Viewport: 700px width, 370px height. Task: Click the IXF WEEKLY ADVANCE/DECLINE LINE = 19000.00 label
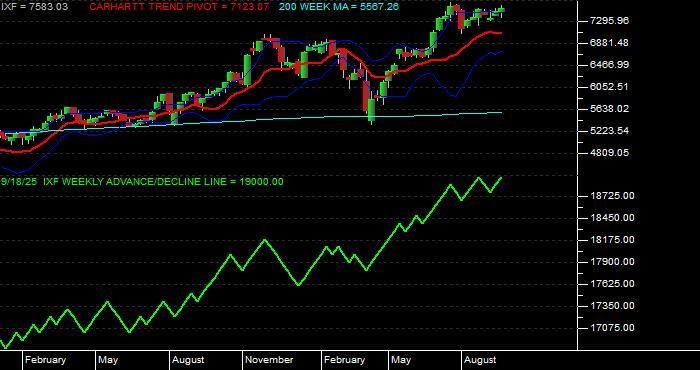163,182
